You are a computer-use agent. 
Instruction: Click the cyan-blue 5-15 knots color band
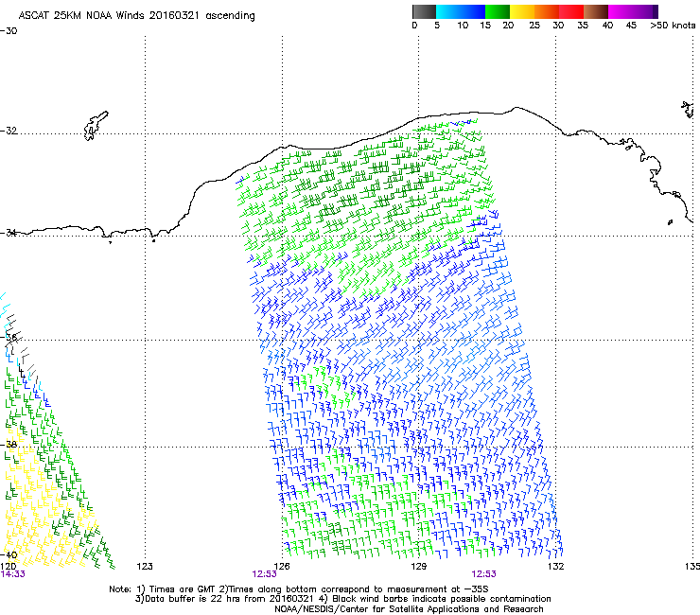pyautogui.click(x=461, y=11)
